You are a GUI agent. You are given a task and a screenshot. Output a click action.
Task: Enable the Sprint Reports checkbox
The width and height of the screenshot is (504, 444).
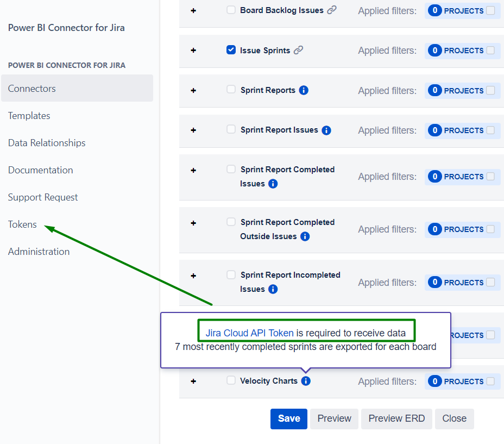(231, 90)
